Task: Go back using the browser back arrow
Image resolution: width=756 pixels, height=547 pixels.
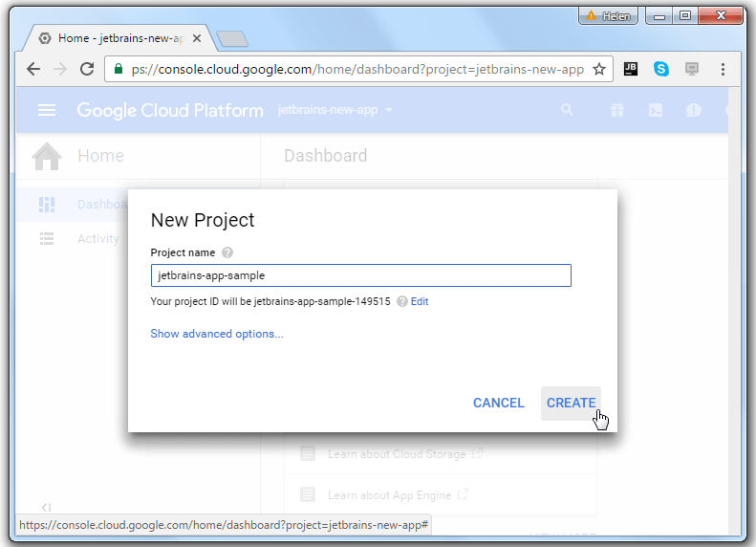Action: pos(33,69)
